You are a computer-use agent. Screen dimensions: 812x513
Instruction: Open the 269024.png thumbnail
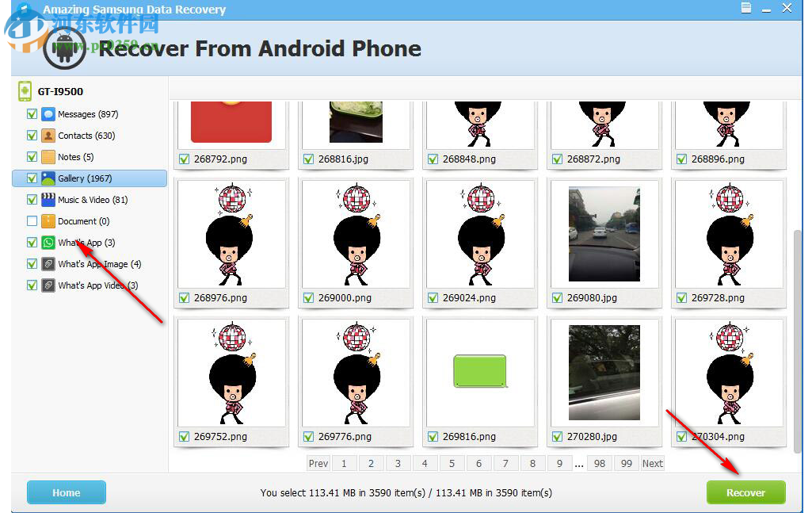click(480, 234)
